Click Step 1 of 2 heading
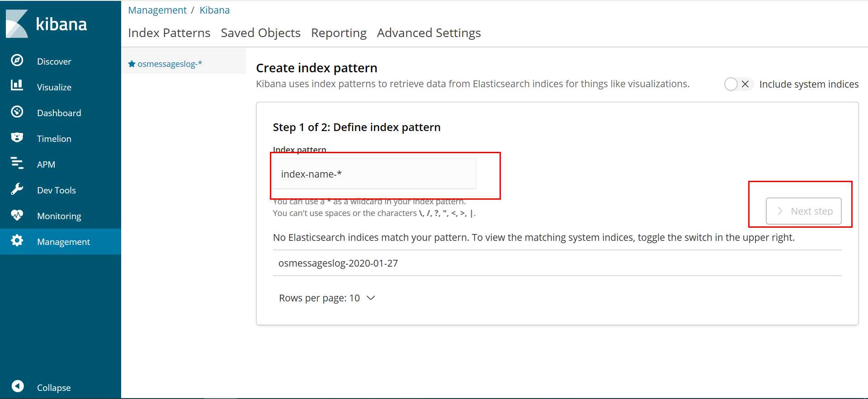 357,127
